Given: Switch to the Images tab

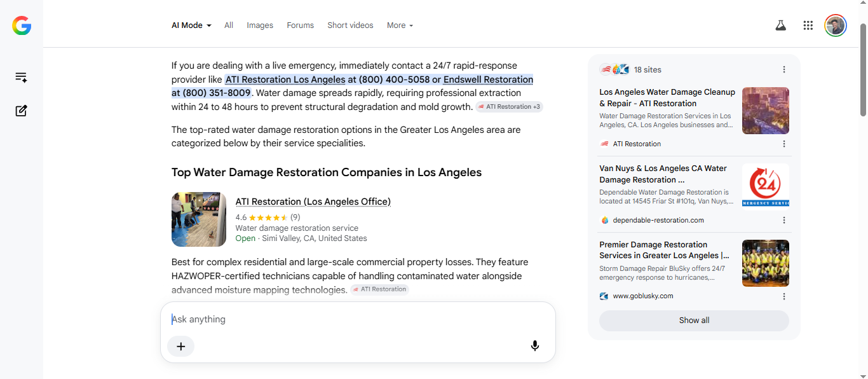Looking at the screenshot, I should [x=260, y=25].
